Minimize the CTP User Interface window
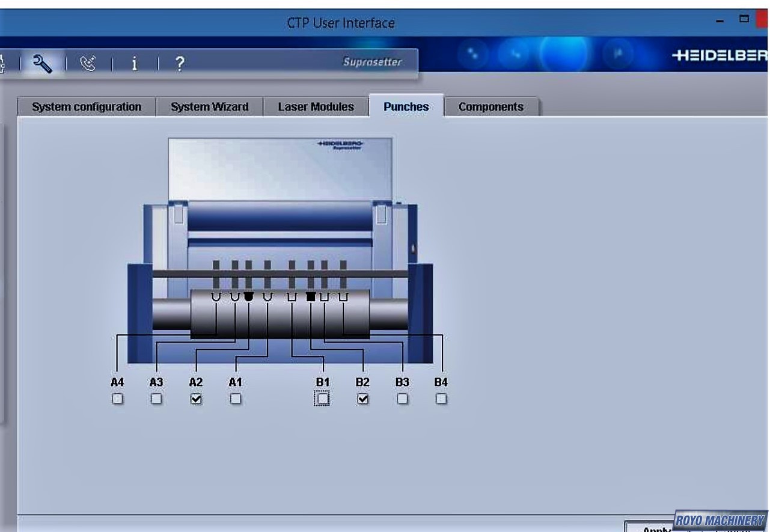The width and height of the screenshot is (770, 532). point(720,21)
